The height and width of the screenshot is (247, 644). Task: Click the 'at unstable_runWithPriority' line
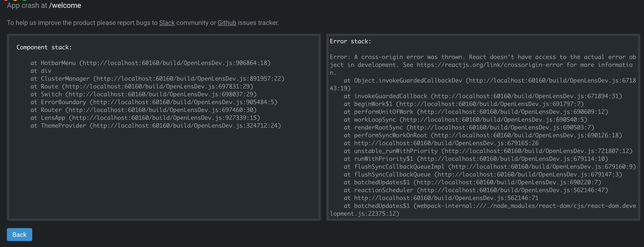point(488,151)
